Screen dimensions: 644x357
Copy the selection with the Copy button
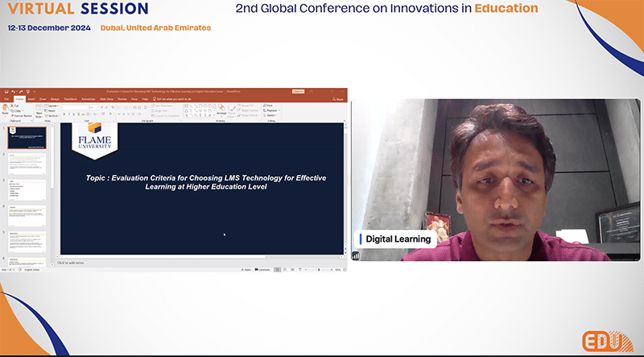(x=16, y=110)
